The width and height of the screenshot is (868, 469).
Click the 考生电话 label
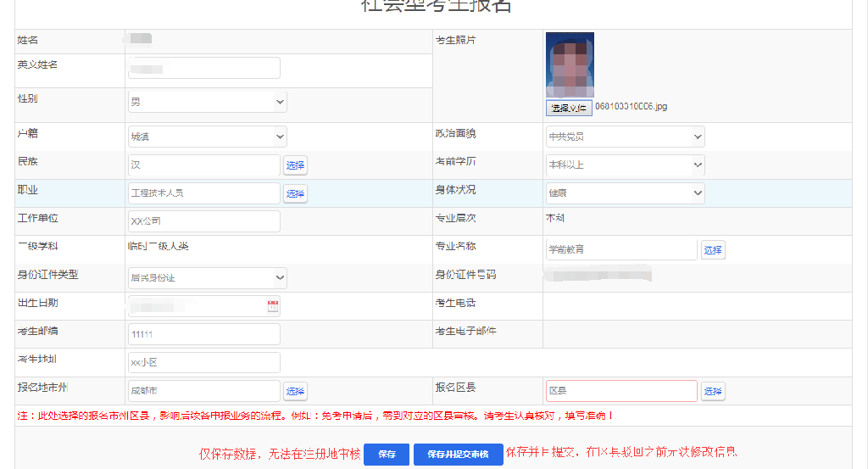pos(455,303)
